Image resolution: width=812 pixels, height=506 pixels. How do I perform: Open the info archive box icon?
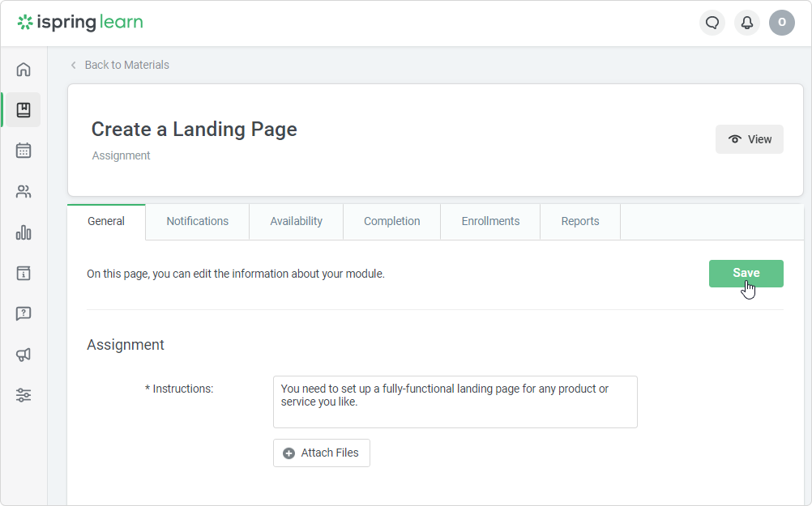tap(24, 274)
